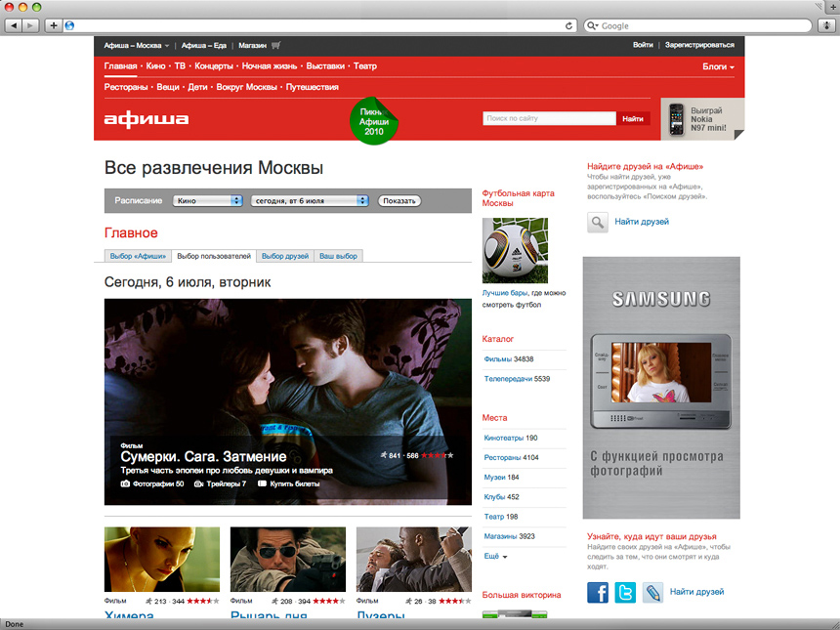840x630 pixels.
Task: Click the Показать button
Action: pyautogui.click(x=399, y=201)
